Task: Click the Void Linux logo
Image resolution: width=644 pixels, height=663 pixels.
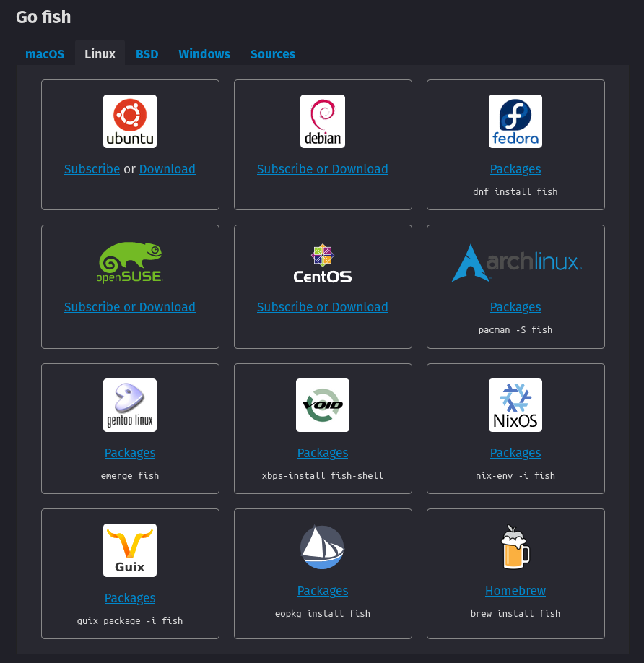Action: tap(323, 404)
